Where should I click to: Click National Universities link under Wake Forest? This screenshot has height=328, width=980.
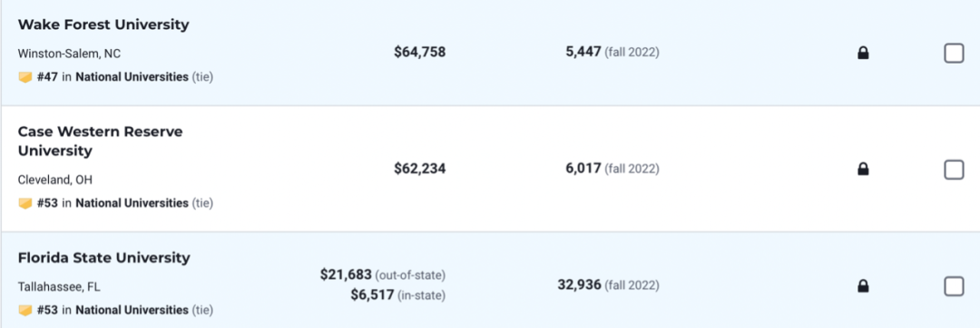tap(132, 77)
